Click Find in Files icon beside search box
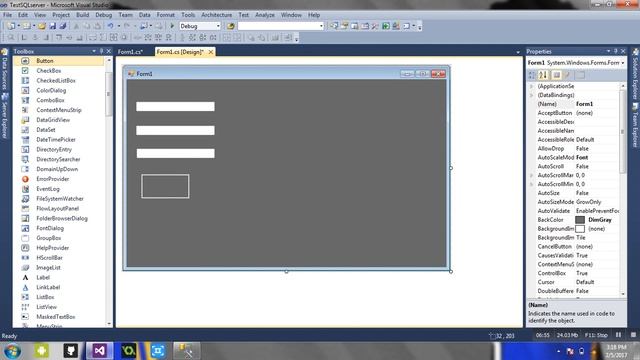Viewport: 640px width, 360px height. [231, 26]
